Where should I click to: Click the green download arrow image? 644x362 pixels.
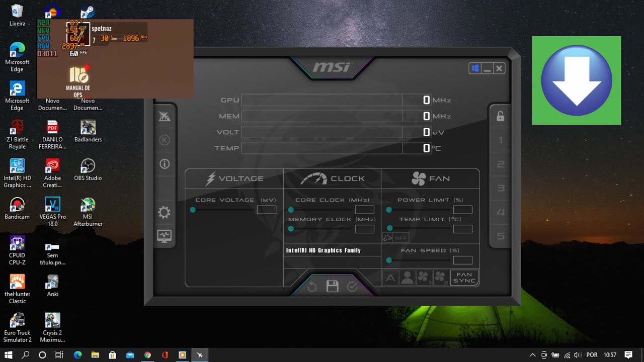click(x=577, y=80)
